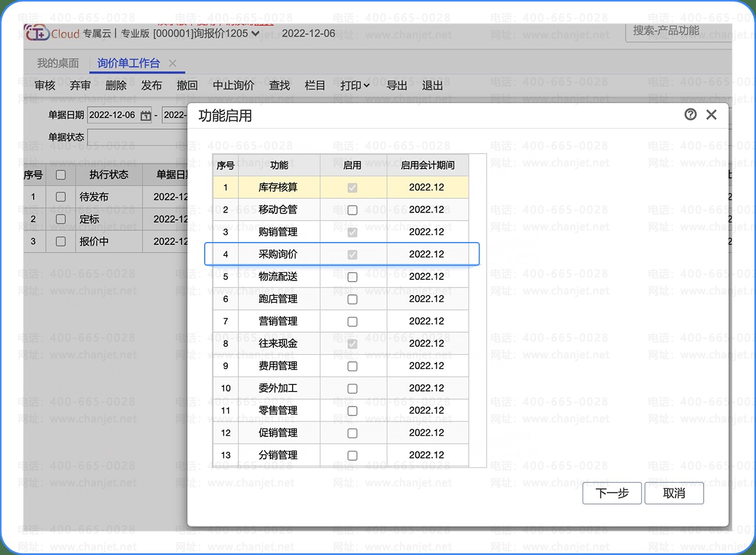The image size is (756, 555).
Task: Click the 审核 toolbar item
Action: tap(45, 86)
